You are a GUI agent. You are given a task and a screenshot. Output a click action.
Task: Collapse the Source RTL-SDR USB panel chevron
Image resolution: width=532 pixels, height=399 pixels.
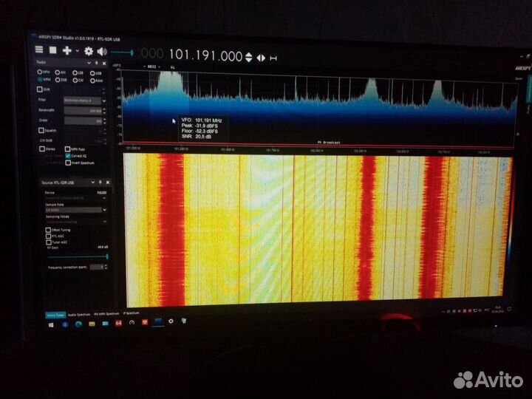click(92, 183)
